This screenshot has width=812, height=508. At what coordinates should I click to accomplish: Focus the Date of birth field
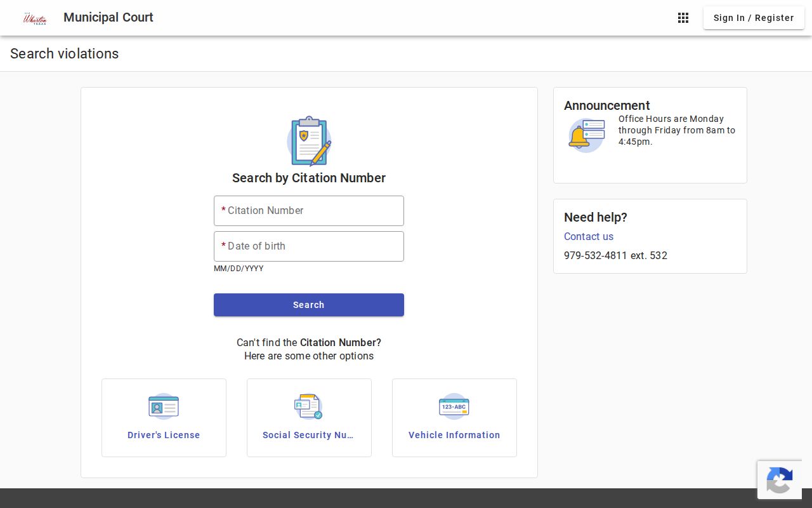tap(309, 246)
